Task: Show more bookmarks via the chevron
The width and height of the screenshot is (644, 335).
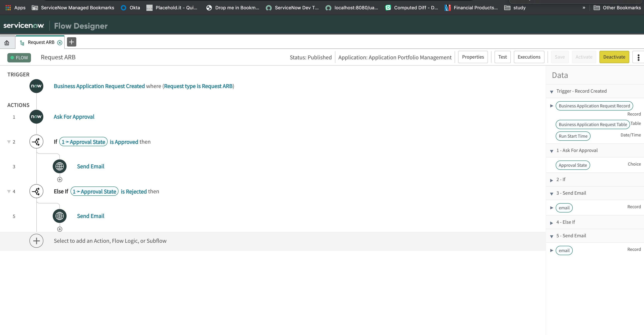Action: pos(584,8)
